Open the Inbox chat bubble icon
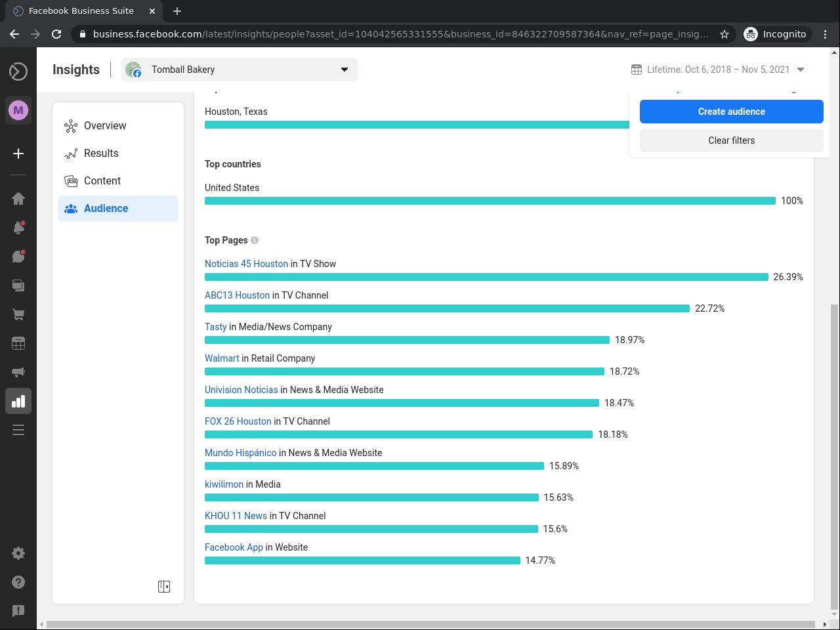The height and width of the screenshot is (630, 840). (18, 256)
